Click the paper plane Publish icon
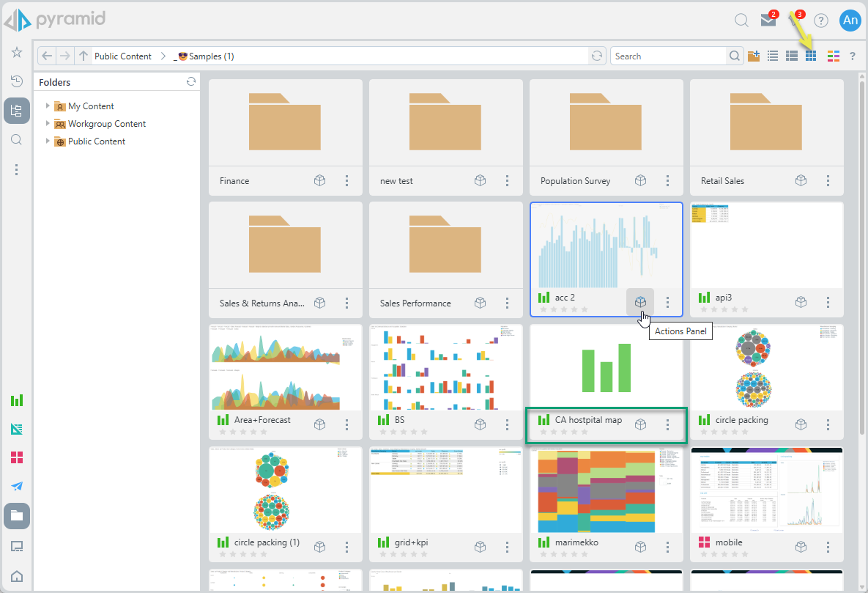The height and width of the screenshot is (593, 868). pyautogui.click(x=17, y=486)
